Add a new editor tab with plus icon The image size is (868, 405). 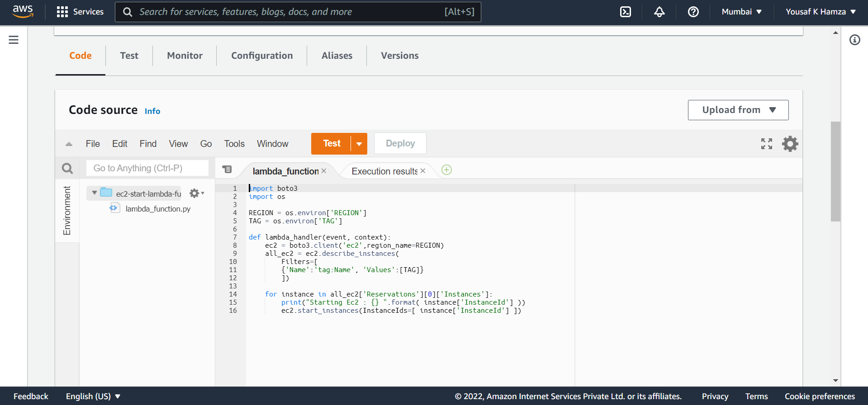[446, 170]
